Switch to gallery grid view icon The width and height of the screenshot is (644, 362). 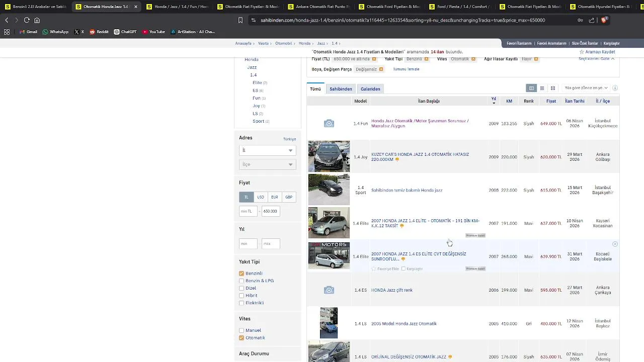coord(552,88)
